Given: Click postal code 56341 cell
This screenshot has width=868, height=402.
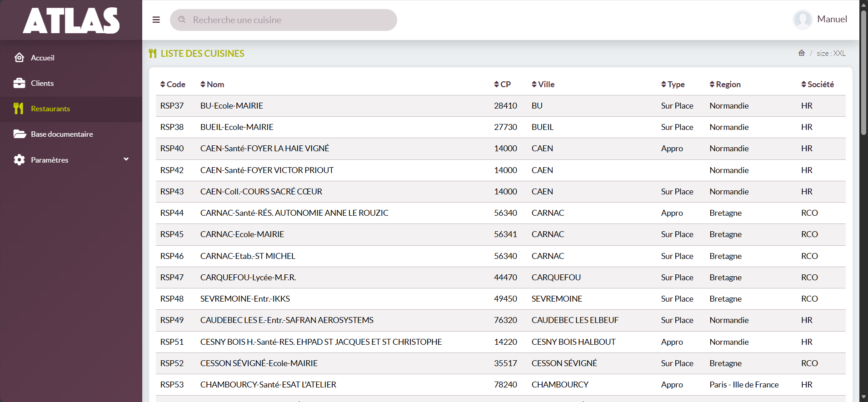Looking at the screenshot, I should (x=506, y=234).
